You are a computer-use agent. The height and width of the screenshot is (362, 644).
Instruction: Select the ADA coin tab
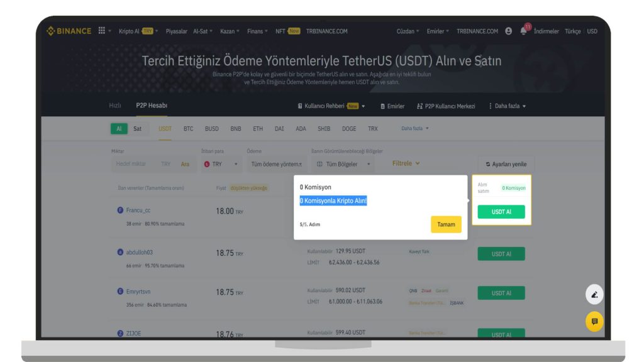(301, 129)
